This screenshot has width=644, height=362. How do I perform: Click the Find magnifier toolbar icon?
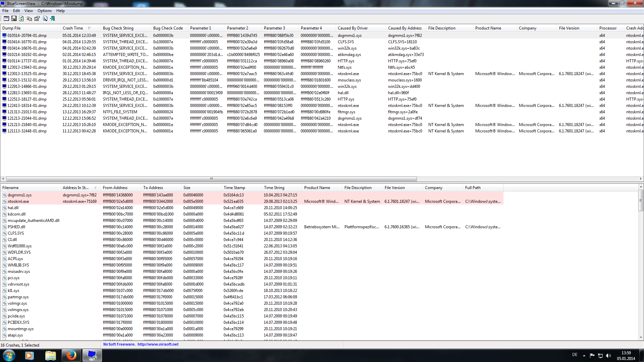[45, 19]
